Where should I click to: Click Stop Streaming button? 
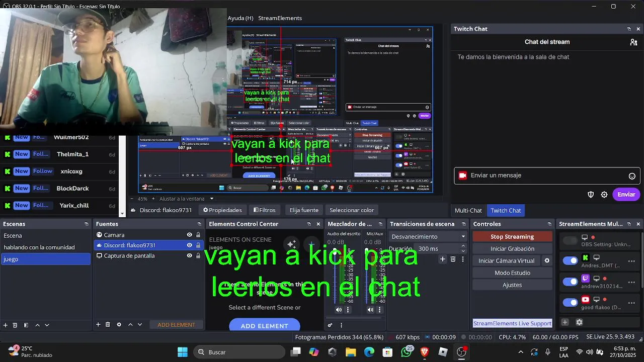pos(512,237)
